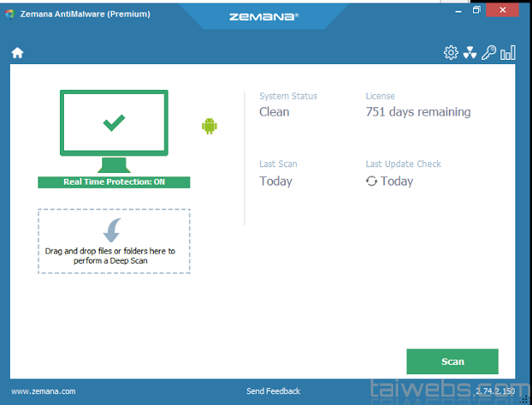The image size is (532, 405).
Task: Click Today under Last Scan
Action: 276,181
